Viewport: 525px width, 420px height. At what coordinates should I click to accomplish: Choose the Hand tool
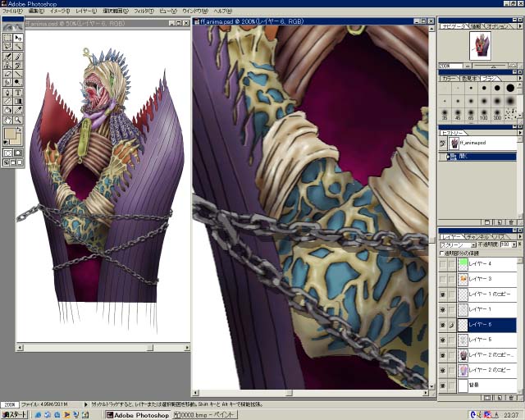pyautogui.click(x=7, y=119)
